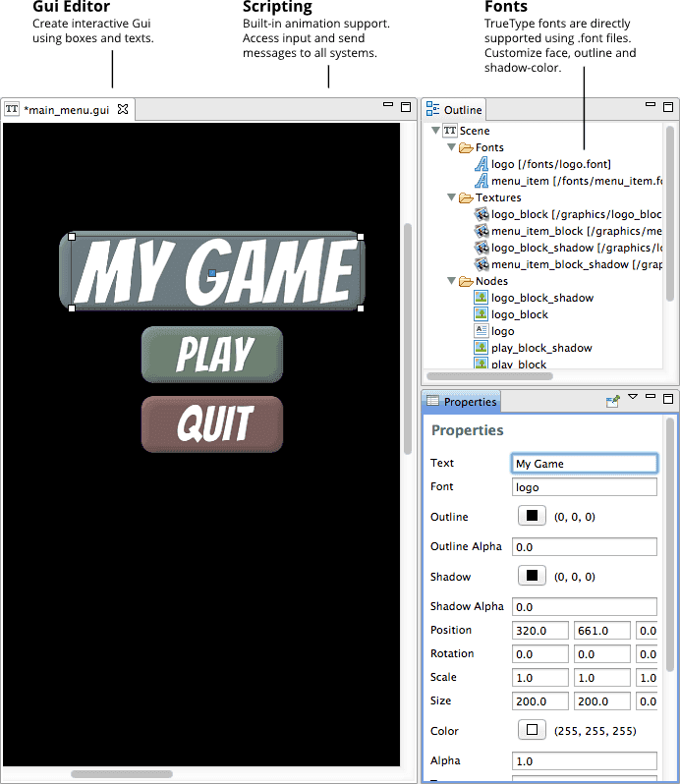Collapse the Fonts folder in Outline
Viewport: 680px width, 784px height.
pyautogui.click(x=452, y=147)
